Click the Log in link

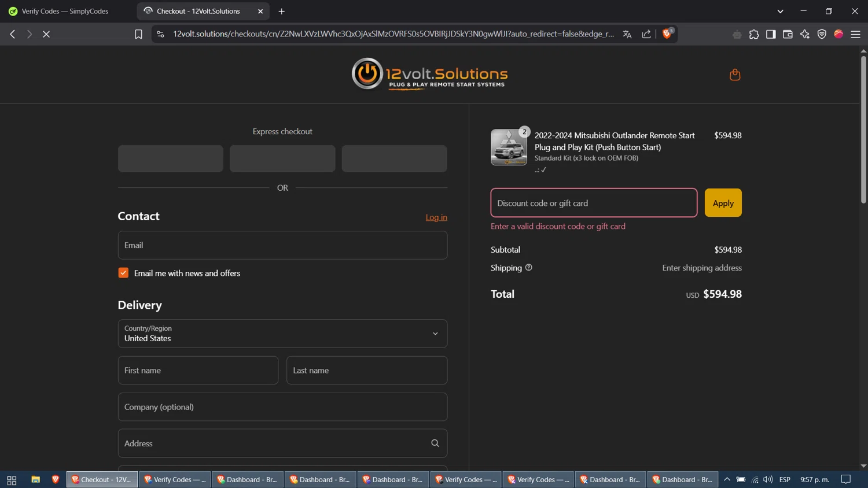436,217
